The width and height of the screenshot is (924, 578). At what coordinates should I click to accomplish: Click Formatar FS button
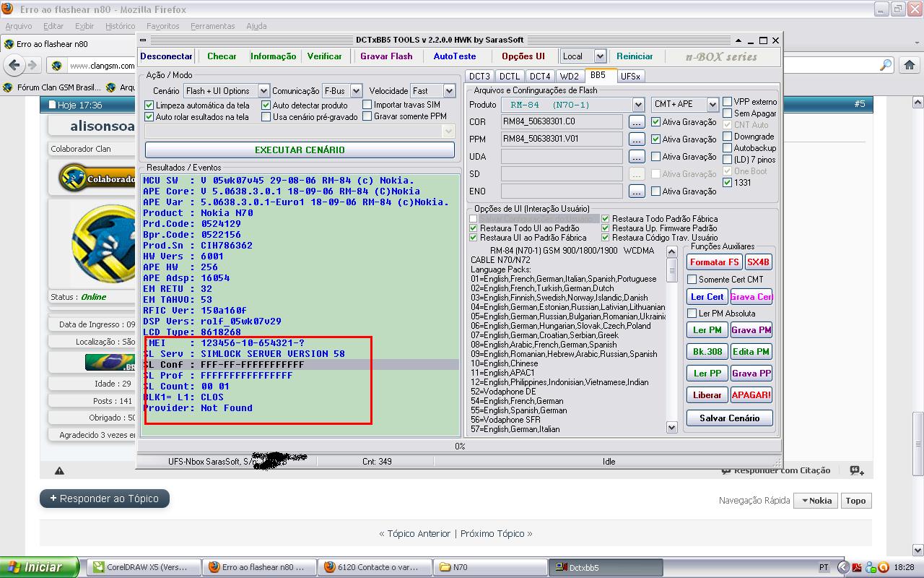click(x=714, y=262)
